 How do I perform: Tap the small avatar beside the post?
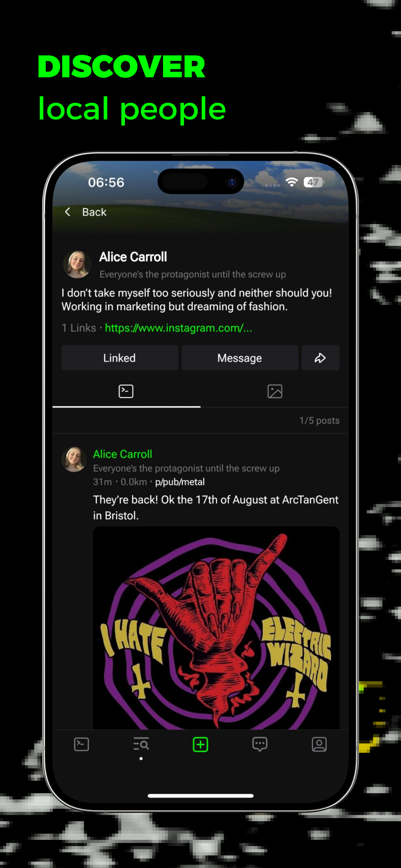click(x=74, y=459)
